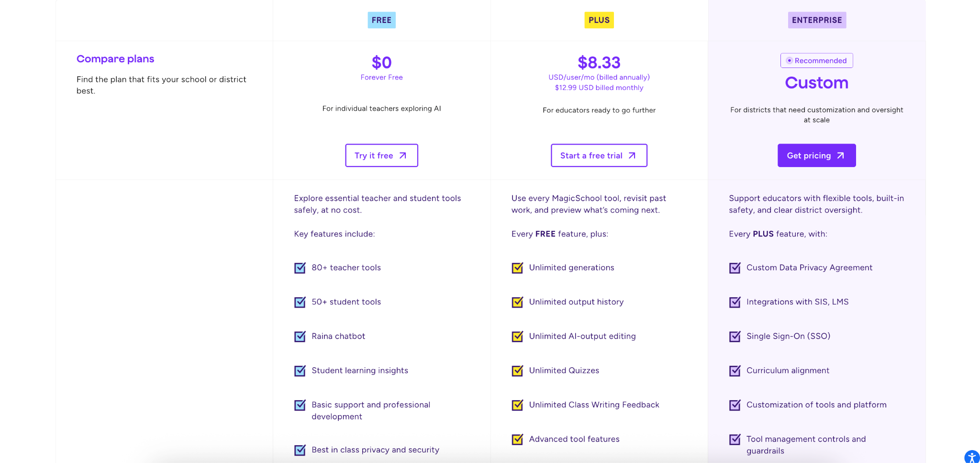Click the checkbox beside 80+ teacher tools

pos(300,268)
